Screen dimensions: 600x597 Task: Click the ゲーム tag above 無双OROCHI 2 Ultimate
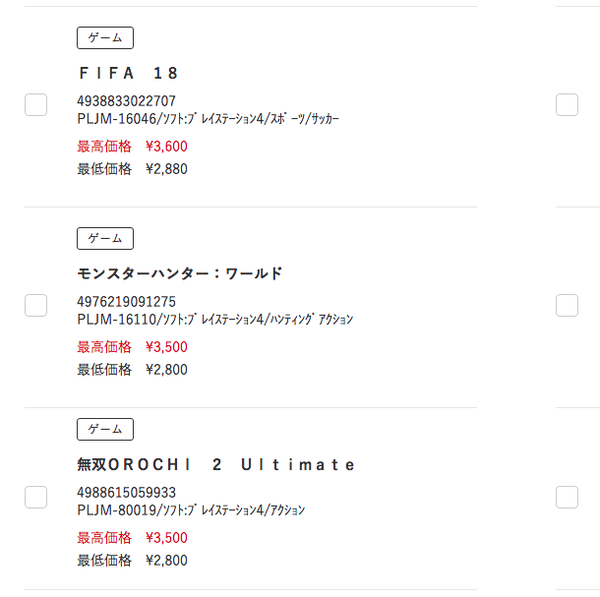105,429
